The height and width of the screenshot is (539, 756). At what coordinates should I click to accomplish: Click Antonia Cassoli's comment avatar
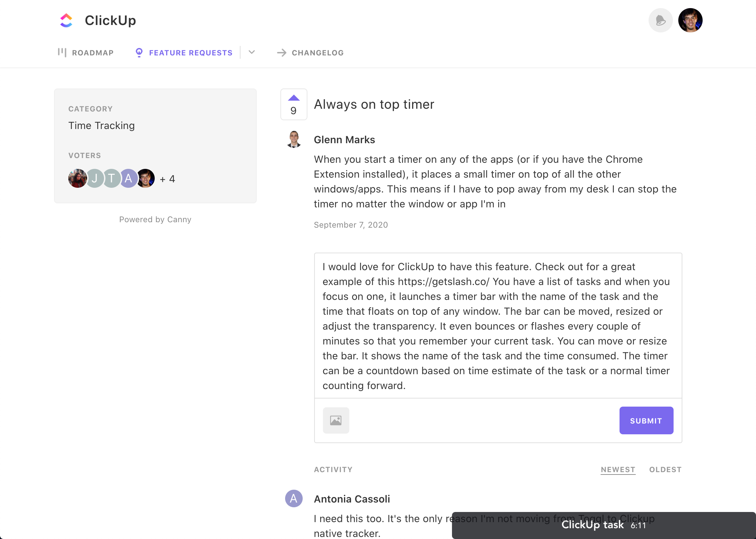tap(294, 498)
